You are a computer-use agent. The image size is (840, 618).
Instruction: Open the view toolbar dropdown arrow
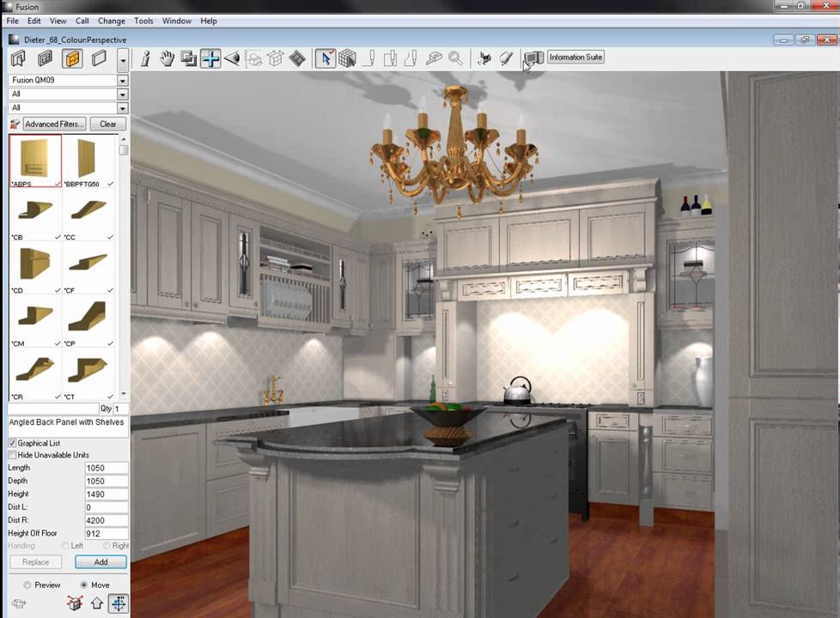pos(123,61)
